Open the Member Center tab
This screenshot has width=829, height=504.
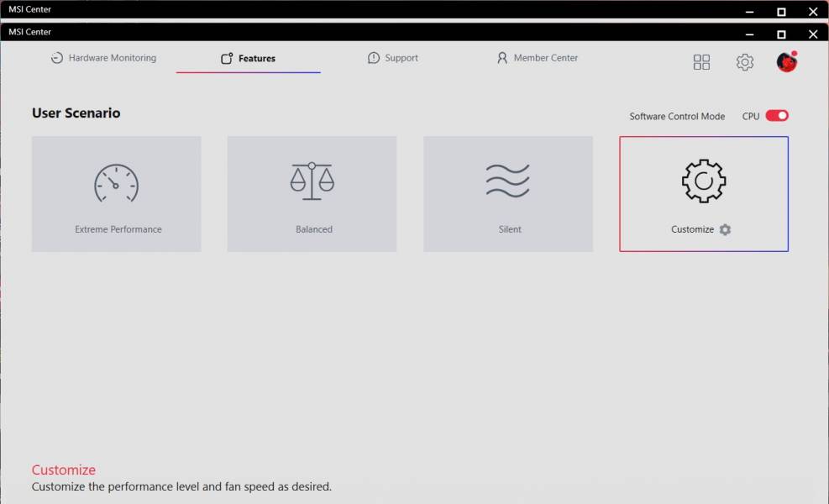pos(538,58)
